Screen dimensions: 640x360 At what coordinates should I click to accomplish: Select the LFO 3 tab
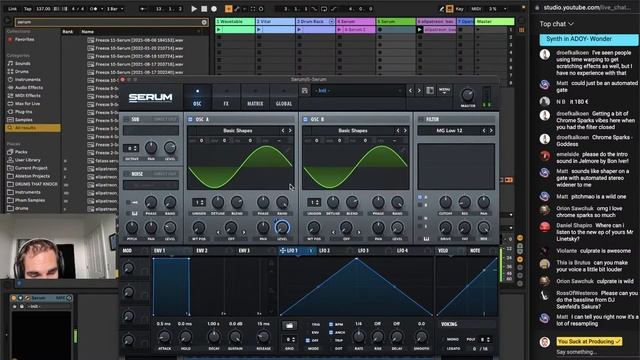click(x=363, y=251)
